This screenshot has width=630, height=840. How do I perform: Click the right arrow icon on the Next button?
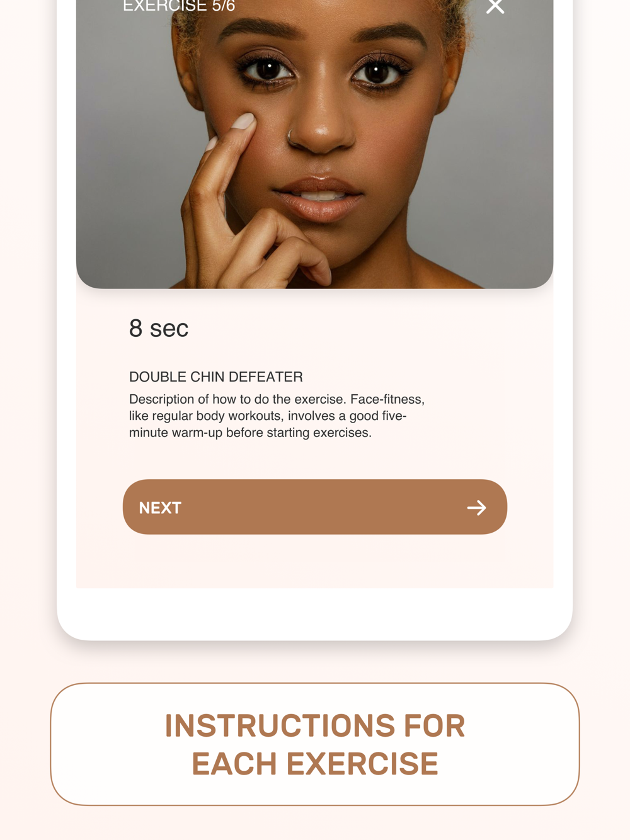(x=477, y=508)
